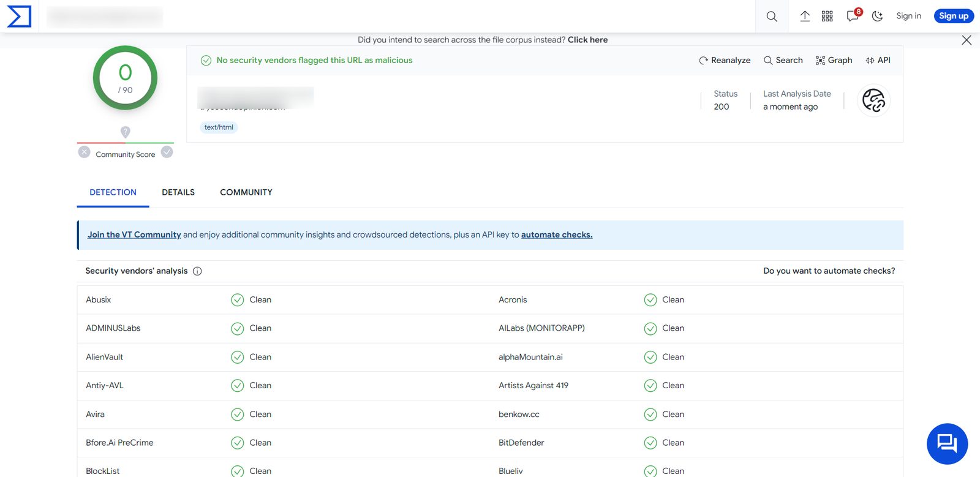Click the Acronis vendor name
The width and height of the screenshot is (980, 477).
513,299
